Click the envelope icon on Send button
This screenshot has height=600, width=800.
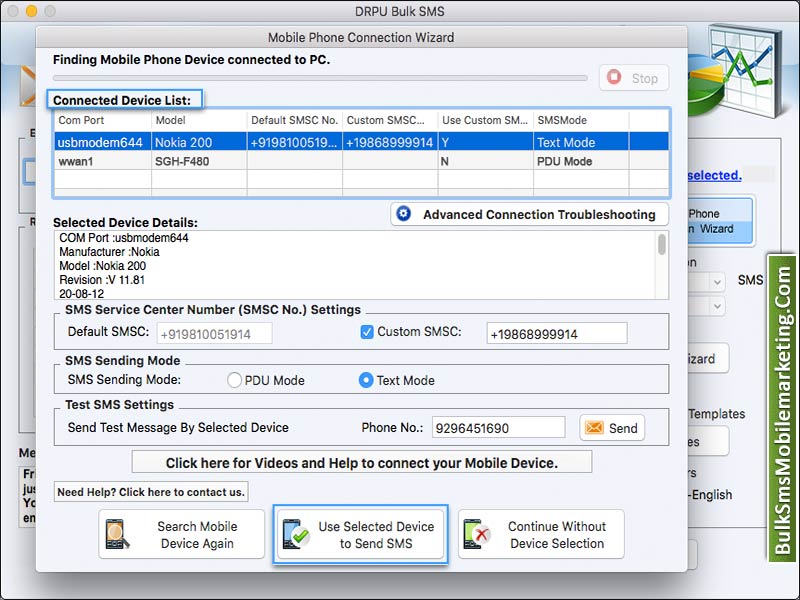594,428
